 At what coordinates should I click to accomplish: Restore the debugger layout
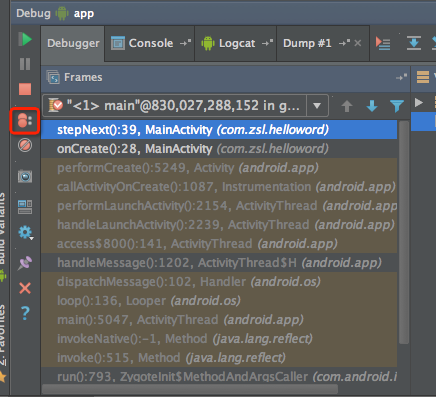pyautogui.click(x=25, y=207)
